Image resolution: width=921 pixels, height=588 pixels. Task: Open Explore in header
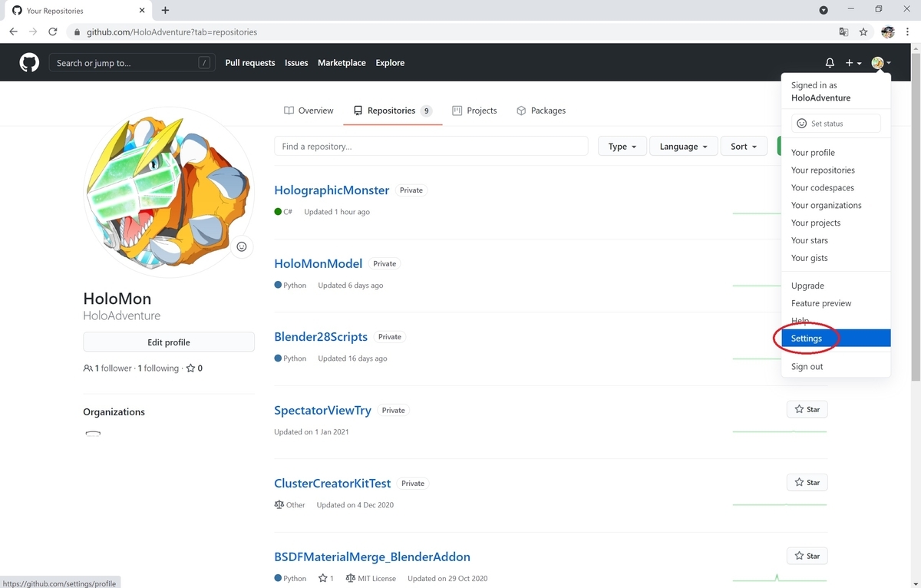point(390,63)
